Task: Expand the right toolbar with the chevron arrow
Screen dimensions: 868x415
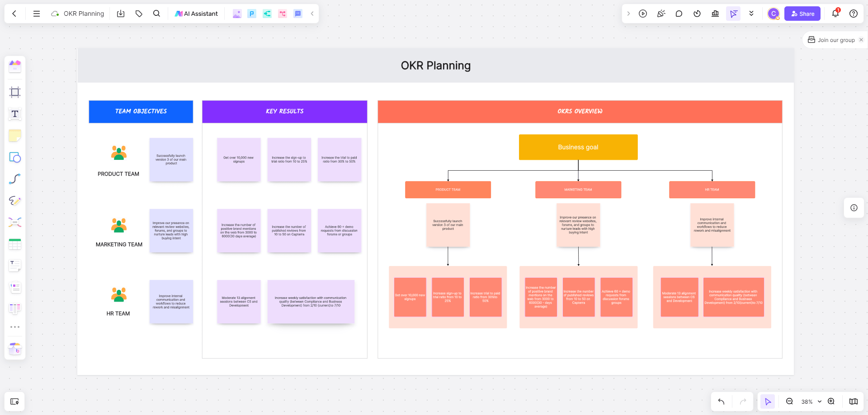Action: (628, 14)
